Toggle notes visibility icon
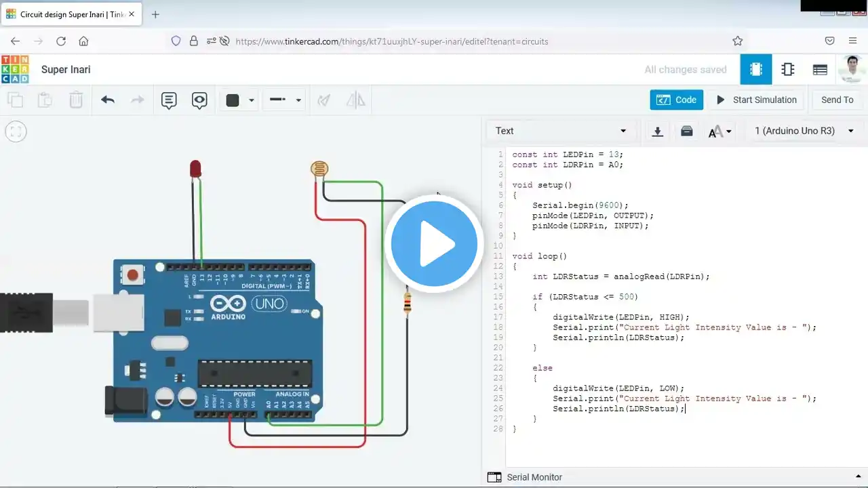The width and height of the screenshot is (868, 488). 199,100
